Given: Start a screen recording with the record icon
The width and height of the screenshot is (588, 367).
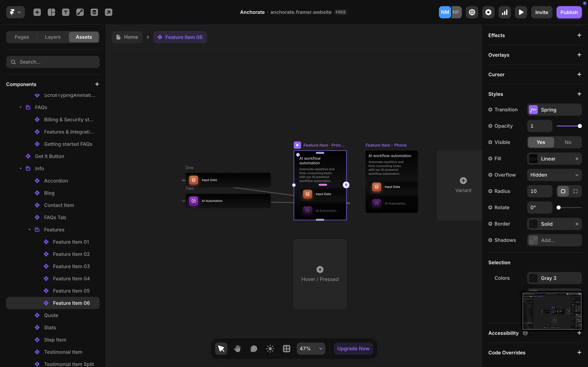Looking at the screenshot, I should point(488,12).
